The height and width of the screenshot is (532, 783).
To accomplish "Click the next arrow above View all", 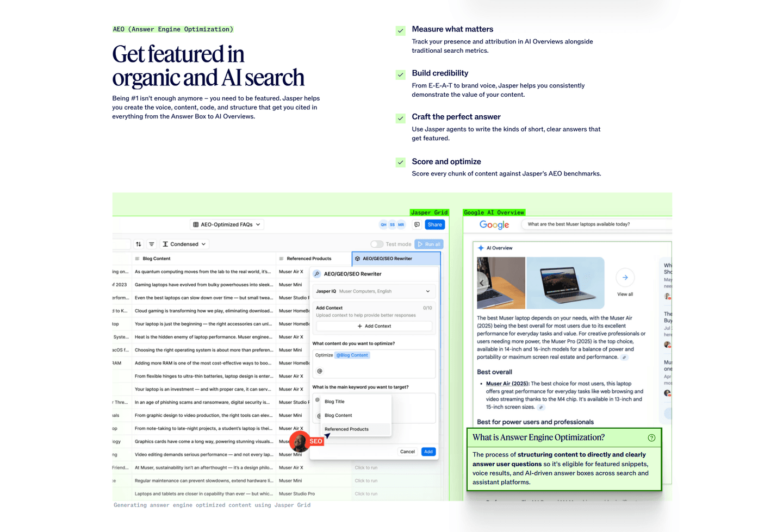I will pos(625,278).
